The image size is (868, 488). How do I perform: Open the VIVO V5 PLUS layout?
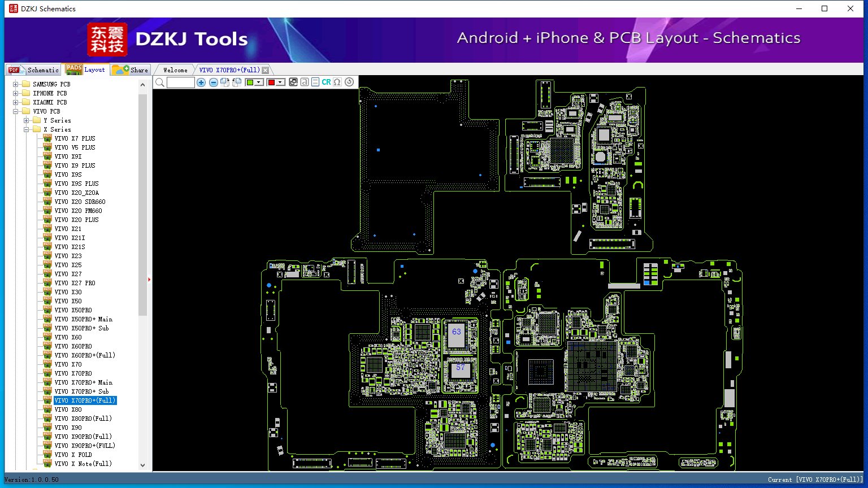[75, 147]
